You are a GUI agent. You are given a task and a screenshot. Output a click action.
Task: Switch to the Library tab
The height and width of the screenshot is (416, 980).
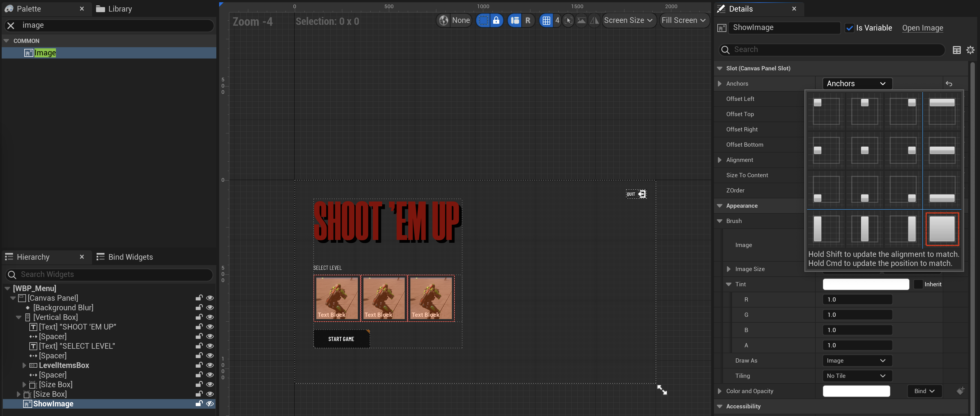click(x=114, y=9)
